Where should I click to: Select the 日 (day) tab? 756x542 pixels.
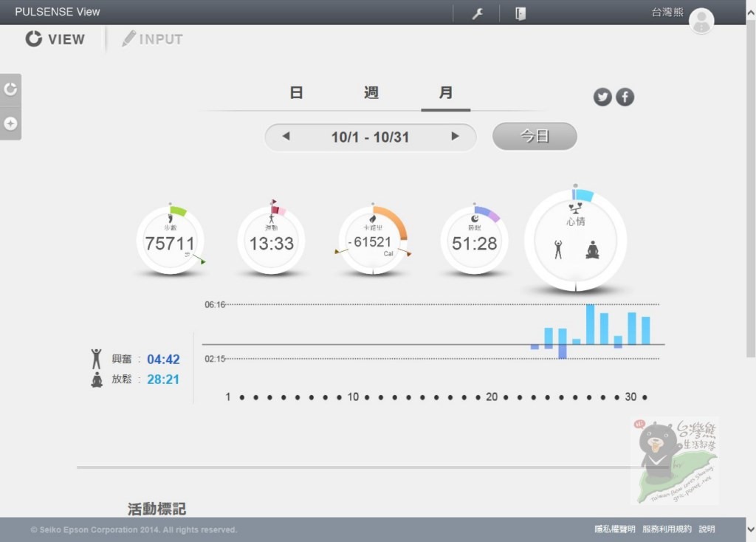(296, 92)
